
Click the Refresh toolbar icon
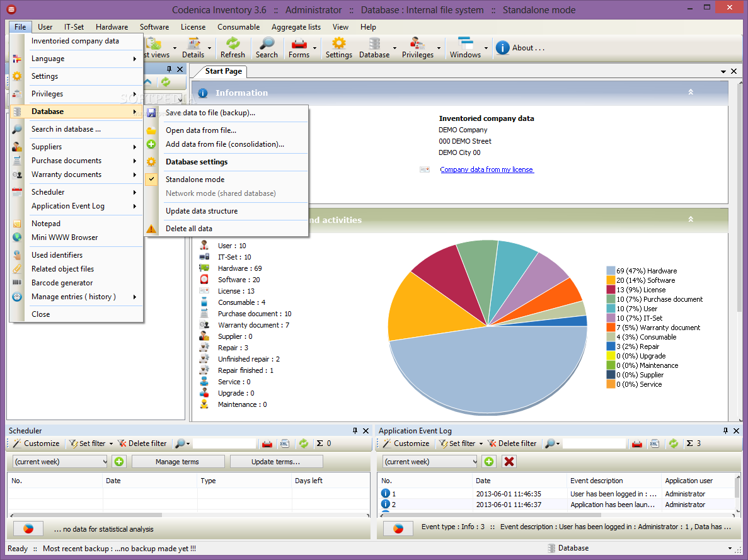tap(233, 48)
